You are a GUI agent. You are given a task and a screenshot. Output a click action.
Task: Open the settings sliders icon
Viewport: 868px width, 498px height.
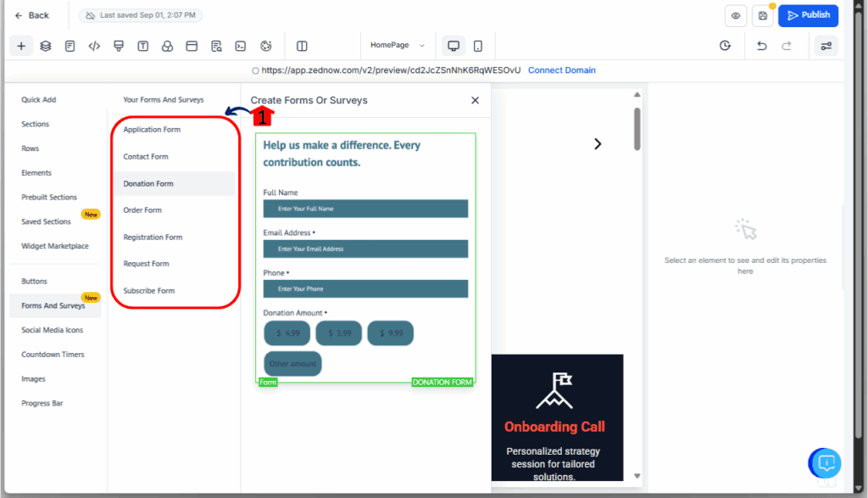coord(826,46)
